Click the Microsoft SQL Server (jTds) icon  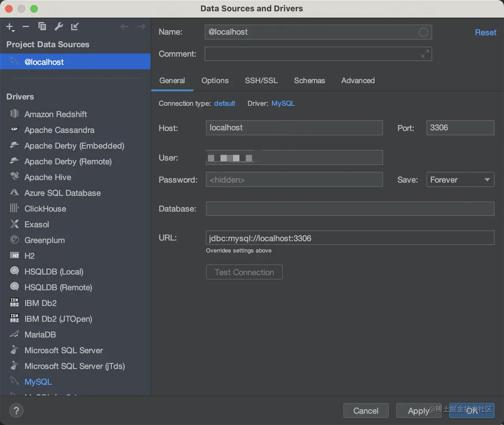pyautogui.click(x=15, y=365)
